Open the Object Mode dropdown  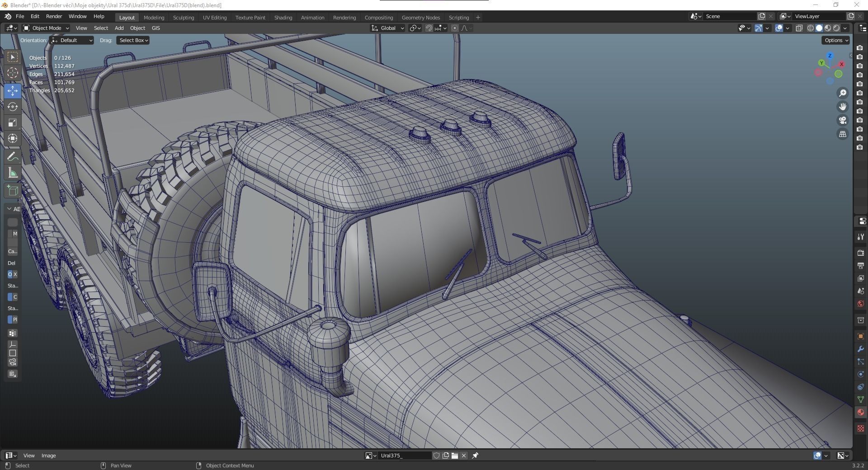pos(46,28)
